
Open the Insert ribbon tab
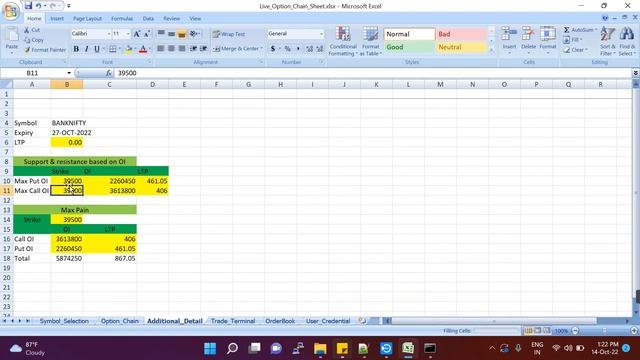click(57, 19)
